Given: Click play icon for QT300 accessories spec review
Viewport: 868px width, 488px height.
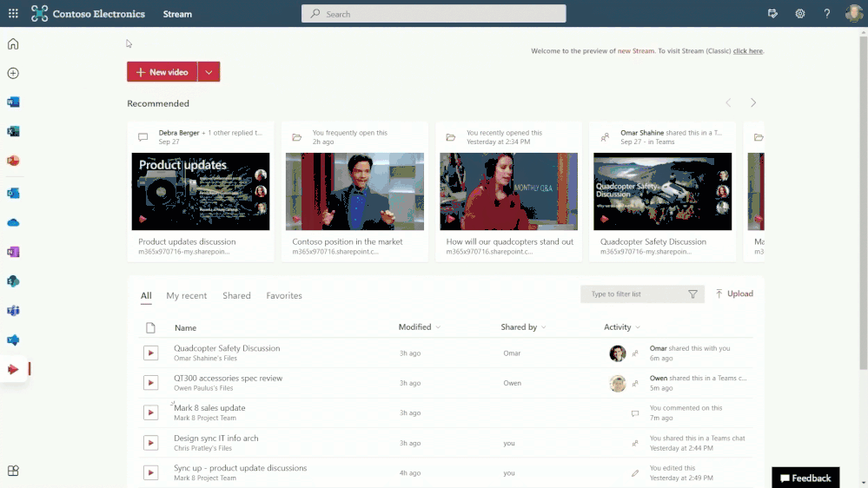Looking at the screenshot, I should tap(150, 383).
